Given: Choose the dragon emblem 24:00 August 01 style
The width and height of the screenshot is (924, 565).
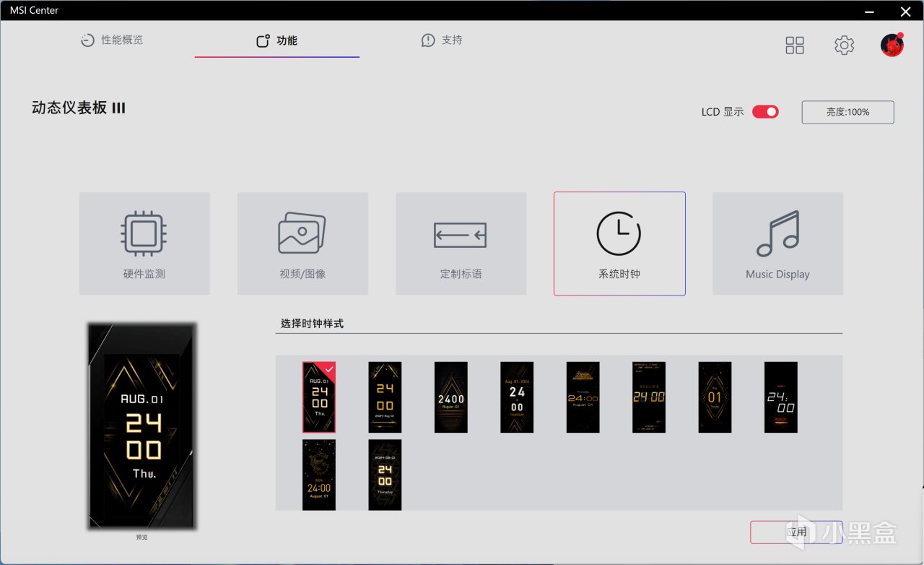Looking at the screenshot, I should pyautogui.click(x=319, y=475).
